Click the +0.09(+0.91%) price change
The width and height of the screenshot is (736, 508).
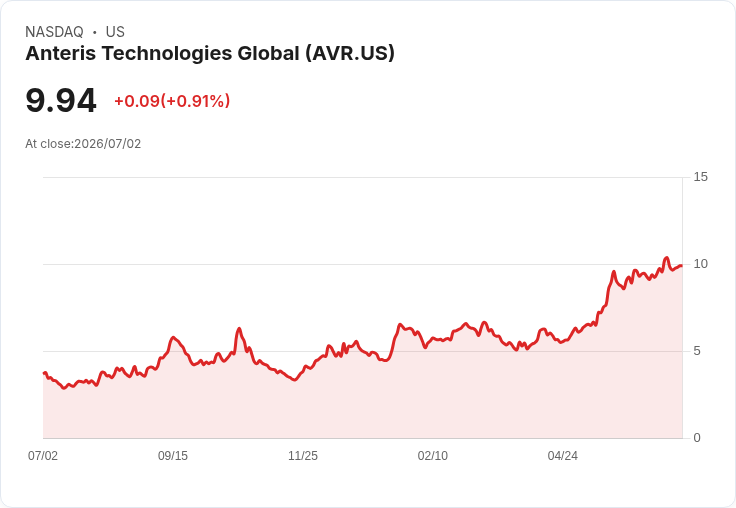[172, 101]
